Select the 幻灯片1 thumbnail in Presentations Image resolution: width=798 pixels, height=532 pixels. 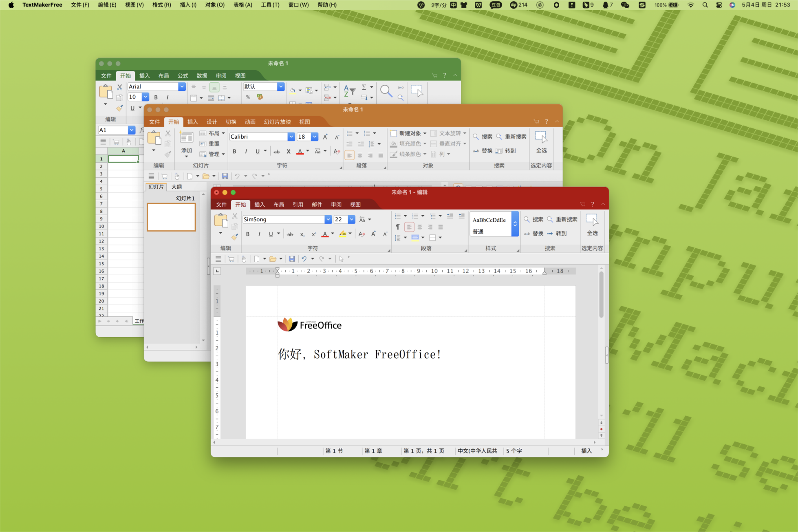171,217
